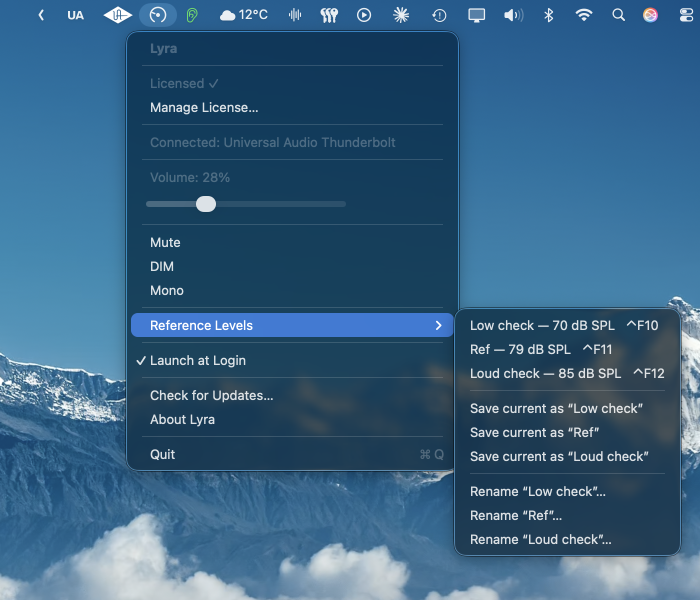Select Low check — 70 dB SPL preset
The height and width of the screenshot is (600, 700).
click(567, 325)
